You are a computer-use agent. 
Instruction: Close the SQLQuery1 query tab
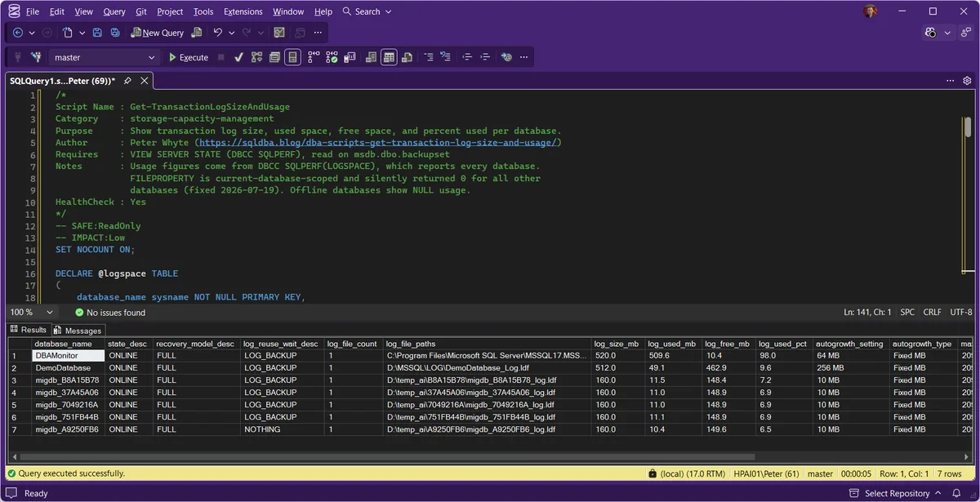point(144,81)
